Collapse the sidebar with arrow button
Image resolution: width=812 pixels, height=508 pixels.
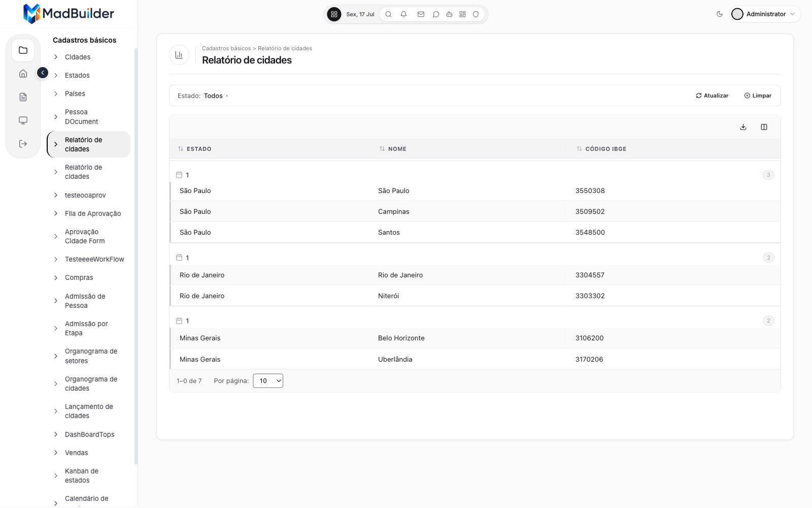pos(43,73)
